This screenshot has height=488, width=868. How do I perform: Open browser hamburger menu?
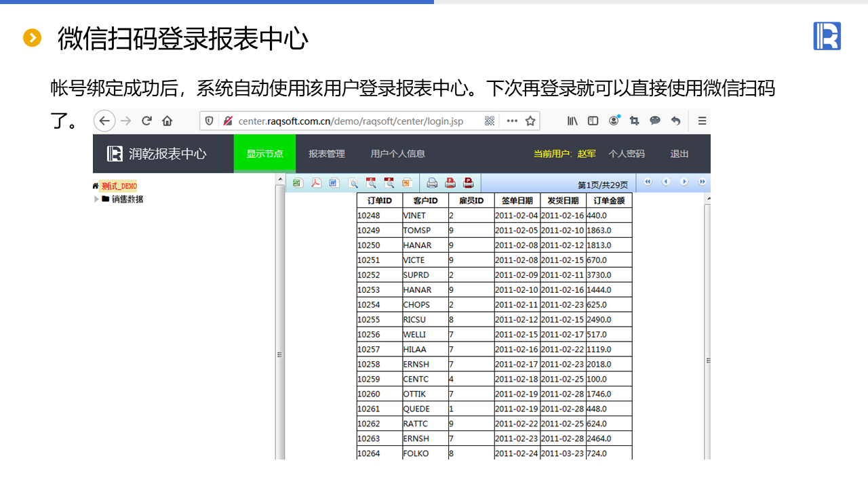tap(702, 121)
